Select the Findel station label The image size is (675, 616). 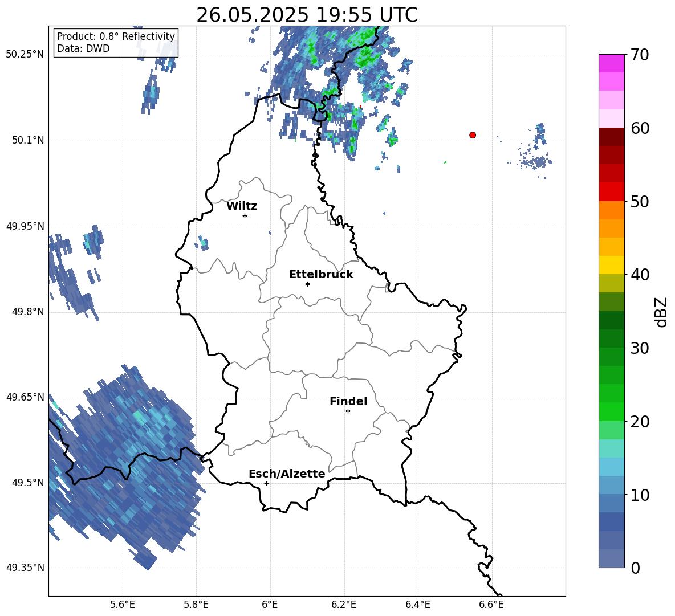348,401
